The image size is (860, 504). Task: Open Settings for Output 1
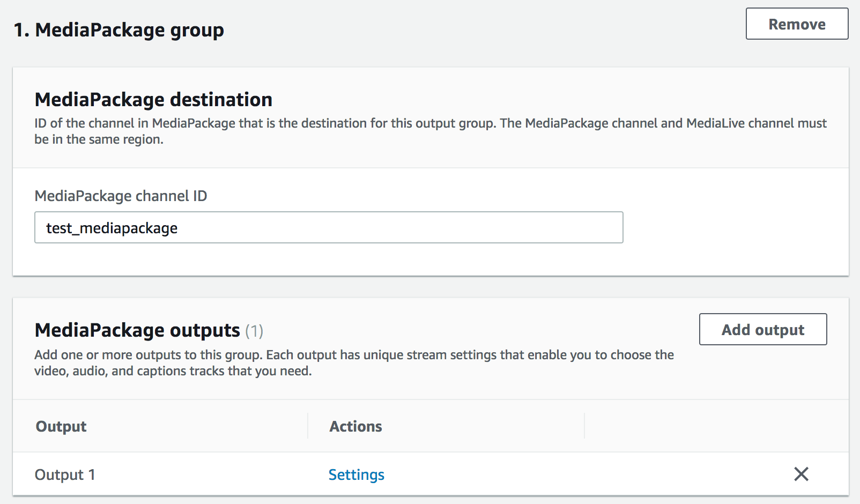357,475
